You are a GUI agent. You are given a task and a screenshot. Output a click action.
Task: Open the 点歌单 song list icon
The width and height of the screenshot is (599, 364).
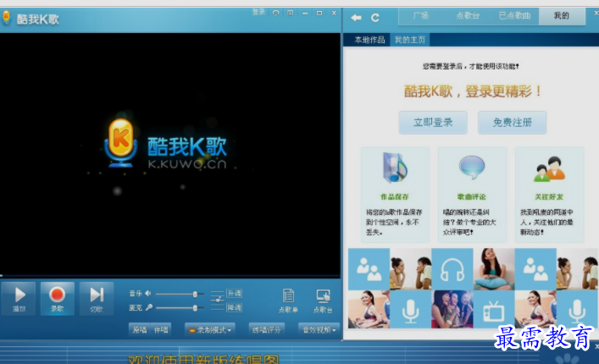coord(288,301)
